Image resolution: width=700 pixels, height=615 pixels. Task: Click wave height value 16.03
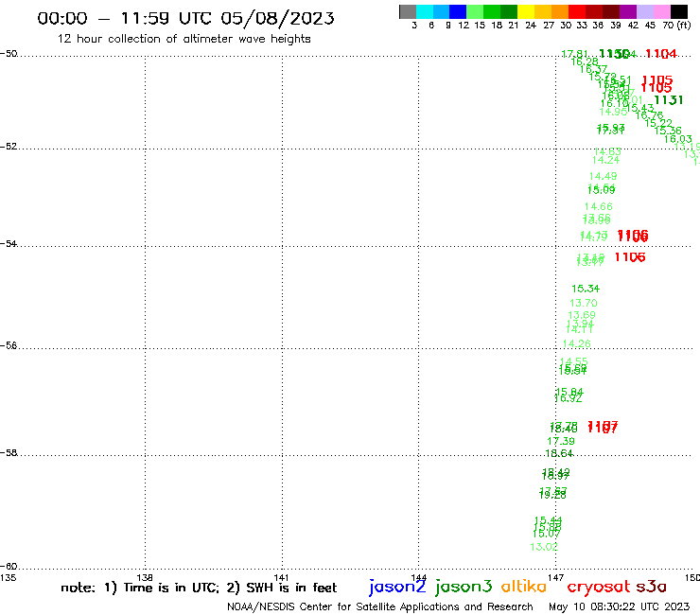click(x=677, y=139)
